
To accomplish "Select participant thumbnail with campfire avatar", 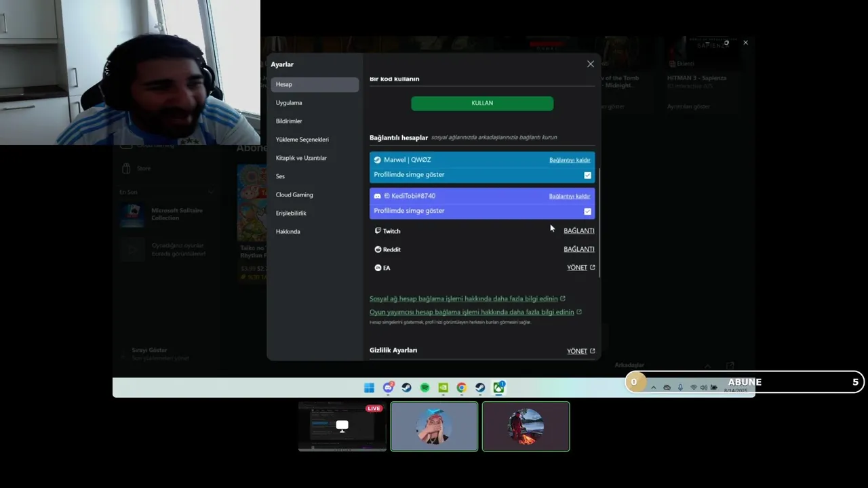I will 526,426.
